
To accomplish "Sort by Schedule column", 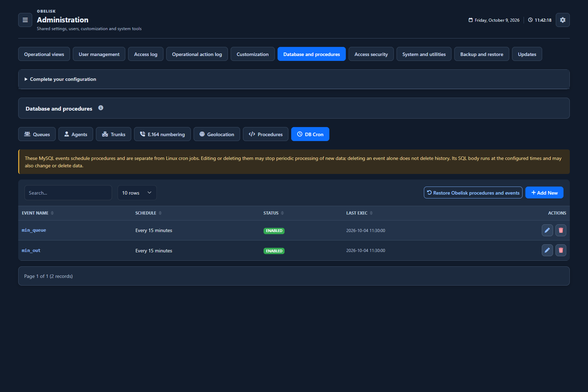I will point(148,213).
